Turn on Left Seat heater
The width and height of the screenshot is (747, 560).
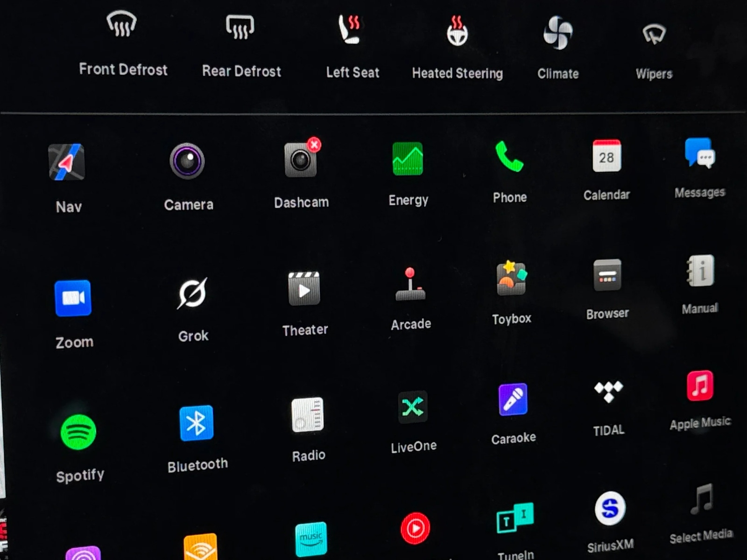point(350,29)
